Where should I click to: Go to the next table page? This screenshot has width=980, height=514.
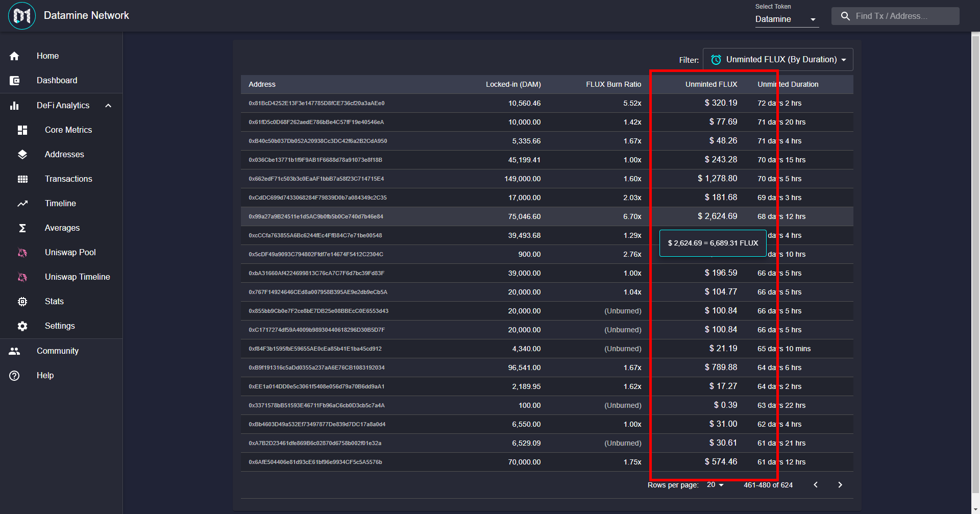coord(840,485)
